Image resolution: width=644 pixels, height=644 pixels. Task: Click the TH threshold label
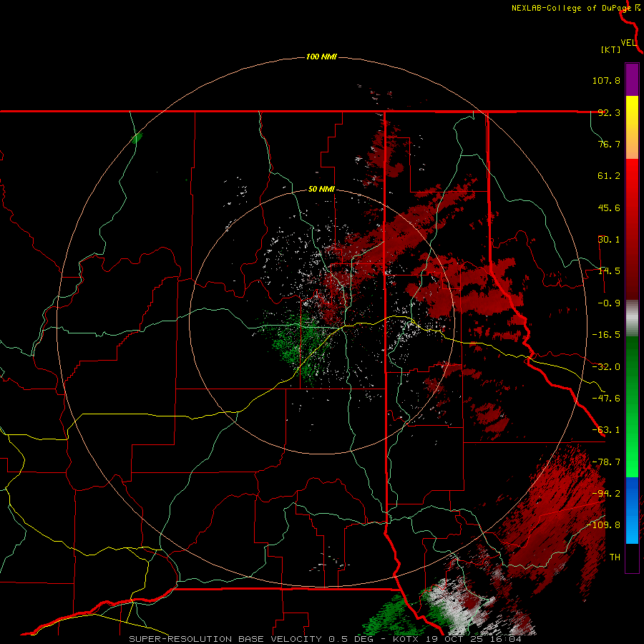point(615,557)
